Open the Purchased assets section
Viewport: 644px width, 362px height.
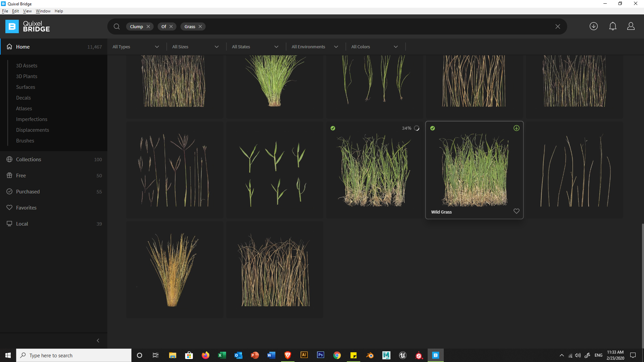28,192
